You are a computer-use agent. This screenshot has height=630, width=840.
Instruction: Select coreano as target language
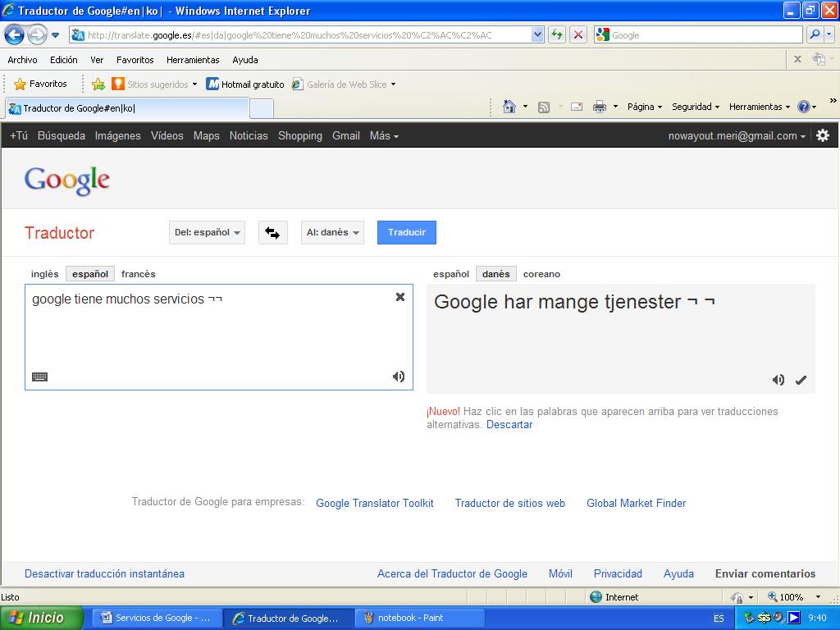(x=541, y=274)
